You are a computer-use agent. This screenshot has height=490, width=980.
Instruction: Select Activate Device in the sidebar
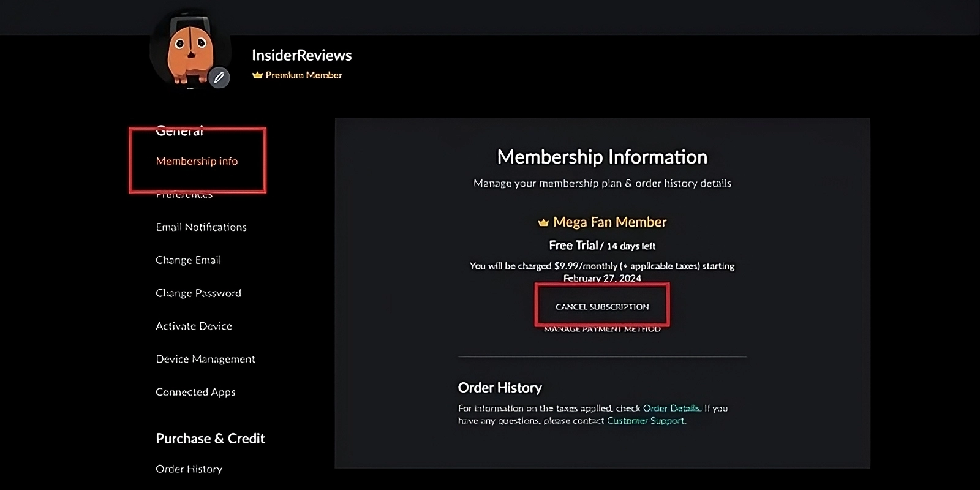(194, 326)
